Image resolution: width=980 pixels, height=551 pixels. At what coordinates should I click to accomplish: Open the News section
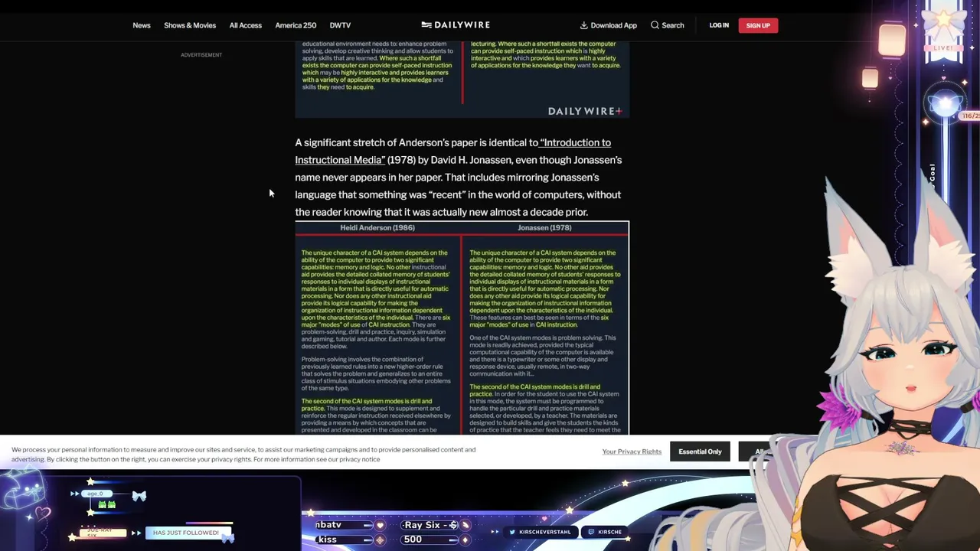(142, 25)
